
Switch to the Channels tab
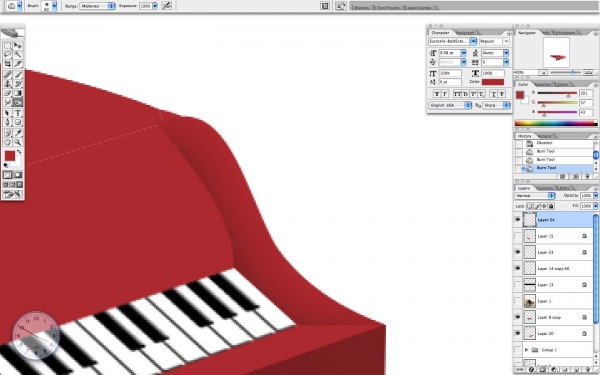pyautogui.click(x=545, y=188)
